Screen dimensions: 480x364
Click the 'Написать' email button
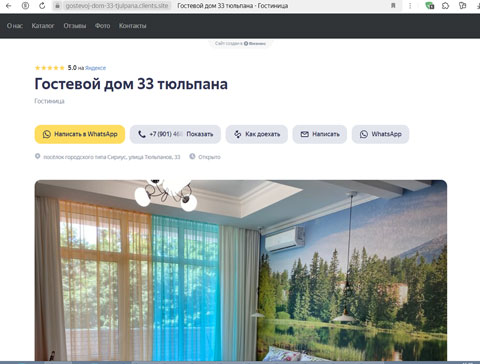[x=320, y=134]
